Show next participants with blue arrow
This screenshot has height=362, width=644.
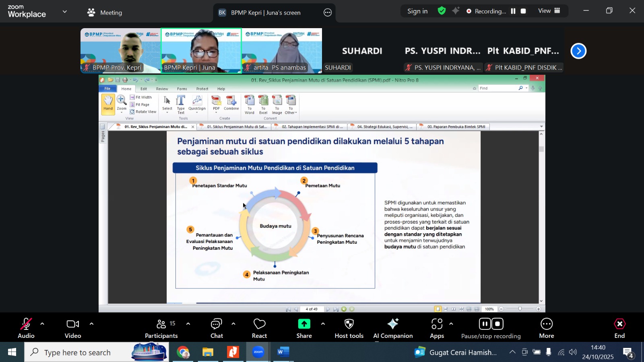point(578,51)
